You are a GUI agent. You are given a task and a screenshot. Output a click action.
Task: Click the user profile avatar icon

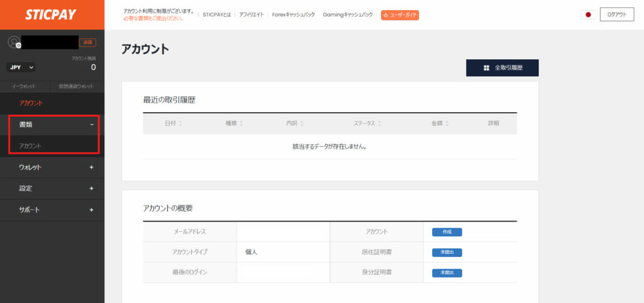[14, 42]
